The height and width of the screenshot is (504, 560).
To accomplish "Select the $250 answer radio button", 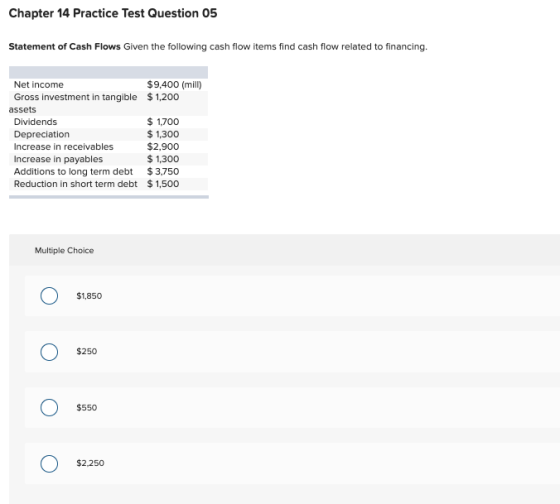I will pyautogui.click(x=49, y=352).
